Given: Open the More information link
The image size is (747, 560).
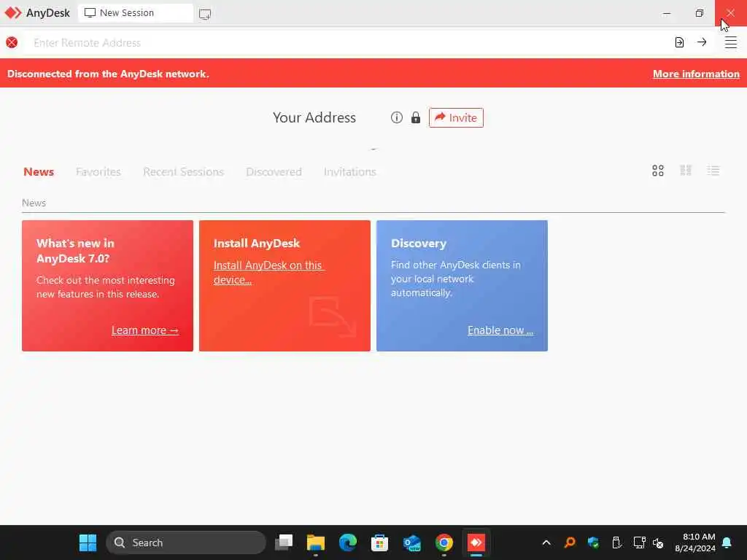Looking at the screenshot, I should [x=696, y=74].
